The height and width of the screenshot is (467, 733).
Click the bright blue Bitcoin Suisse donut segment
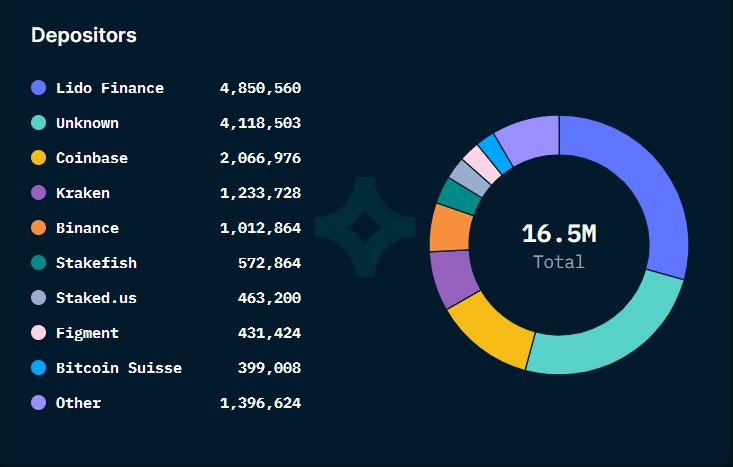(496, 154)
